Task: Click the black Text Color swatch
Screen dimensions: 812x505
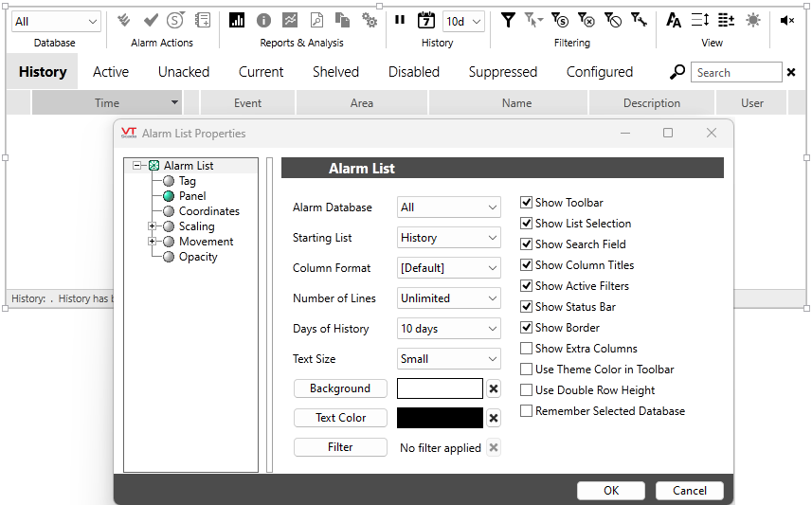Action: [440, 418]
